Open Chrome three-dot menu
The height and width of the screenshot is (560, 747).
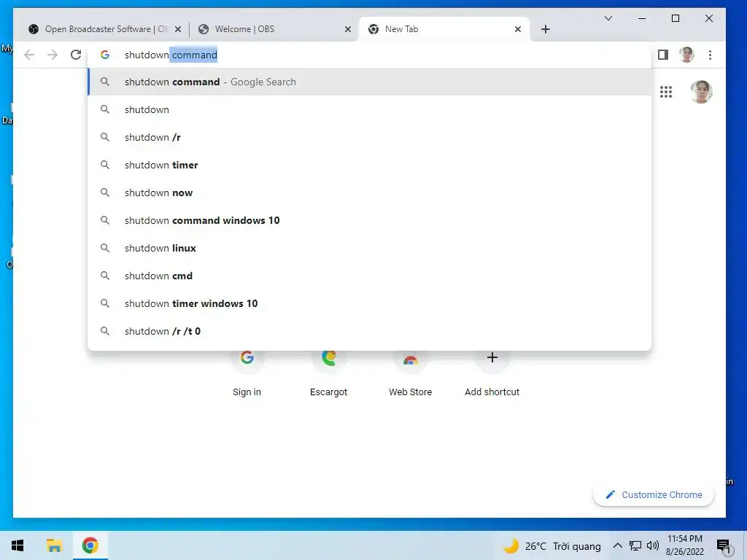pos(710,55)
